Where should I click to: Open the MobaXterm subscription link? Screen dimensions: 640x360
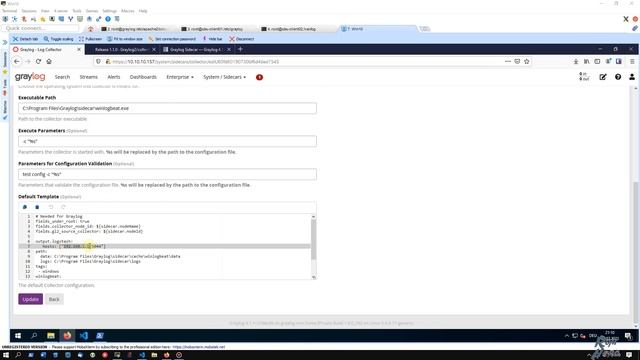pos(199,347)
